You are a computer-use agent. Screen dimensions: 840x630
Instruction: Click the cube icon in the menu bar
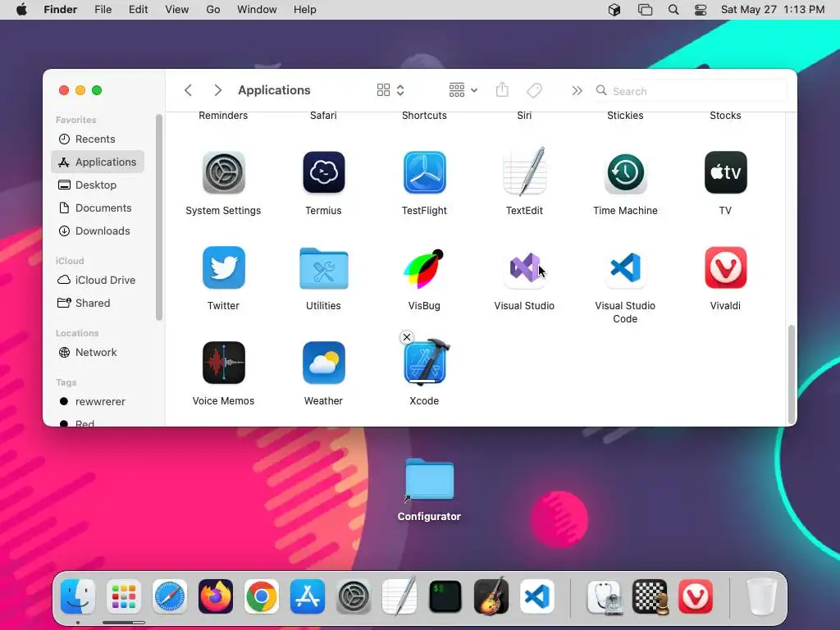click(614, 10)
